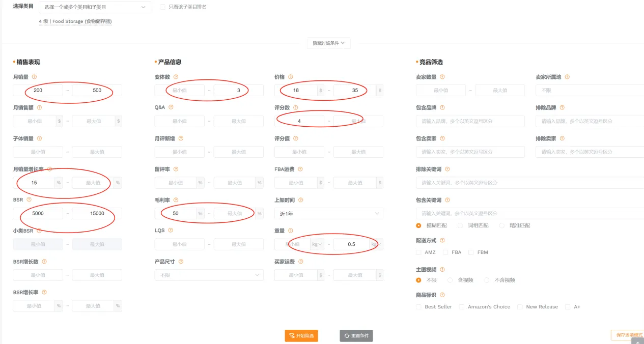Click help icon next to 价格
Viewport: 644px width, 344px height.
(x=290, y=77)
